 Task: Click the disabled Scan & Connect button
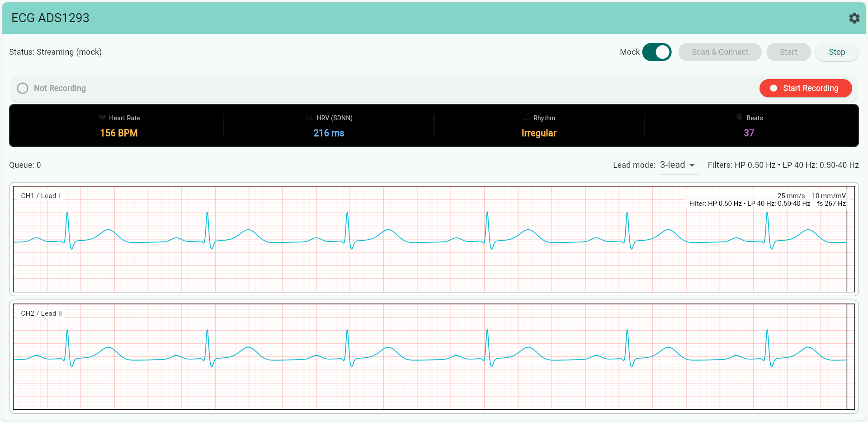tap(720, 52)
